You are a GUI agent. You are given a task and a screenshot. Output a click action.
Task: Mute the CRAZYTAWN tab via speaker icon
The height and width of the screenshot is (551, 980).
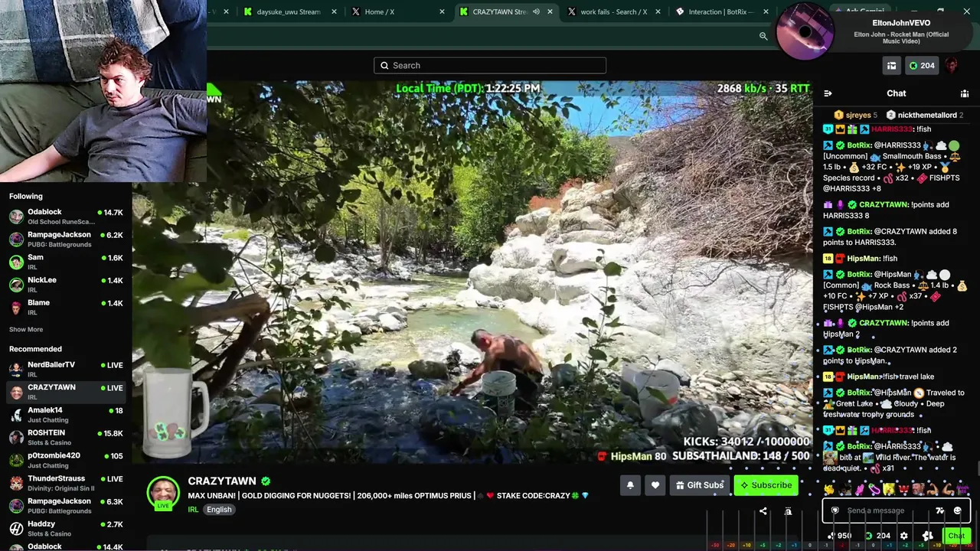(536, 11)
